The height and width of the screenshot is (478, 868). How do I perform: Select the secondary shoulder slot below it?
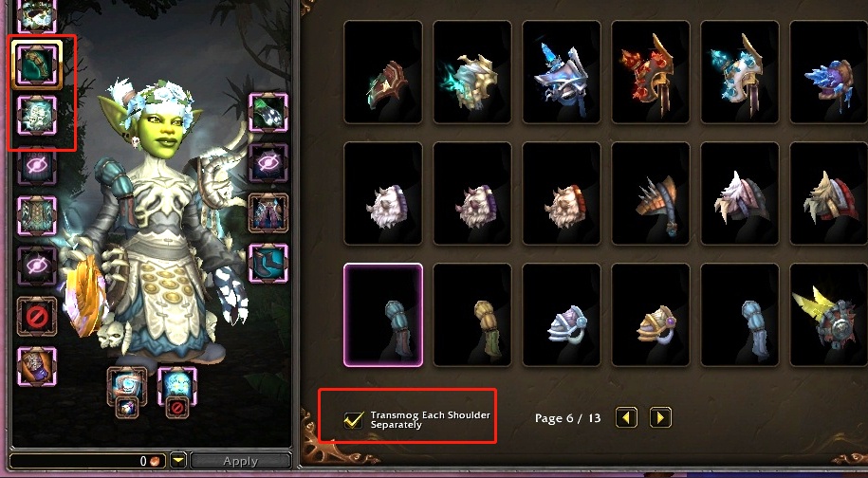37,115
